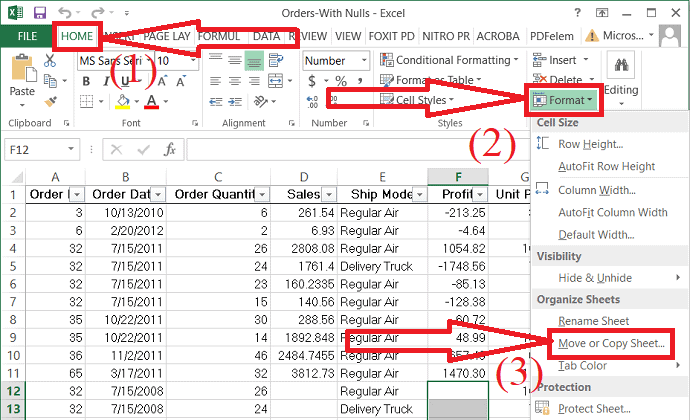Viewport: 690px width, 420px height.
Task: Click the Find & Select binoculars icon
Action: pos(621,66)
